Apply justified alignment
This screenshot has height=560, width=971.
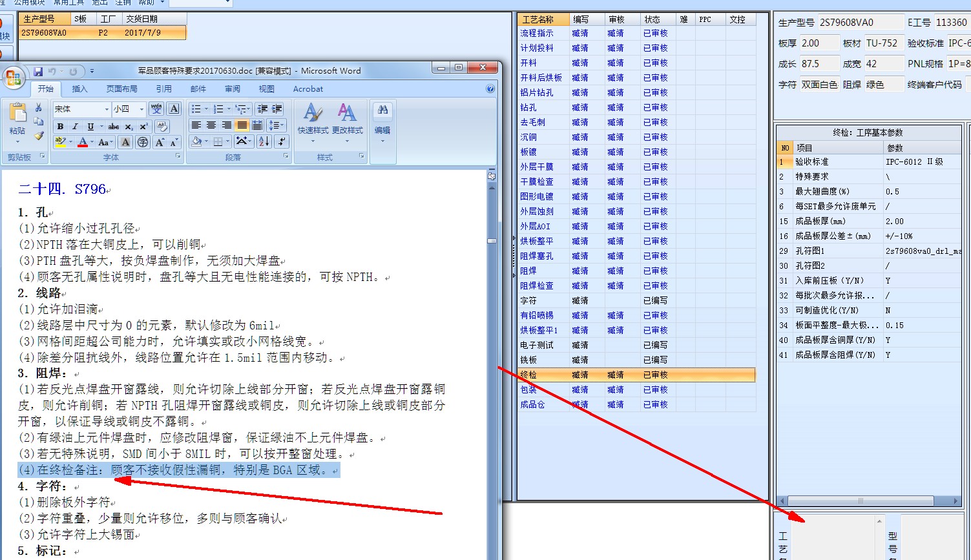point(242,125)
